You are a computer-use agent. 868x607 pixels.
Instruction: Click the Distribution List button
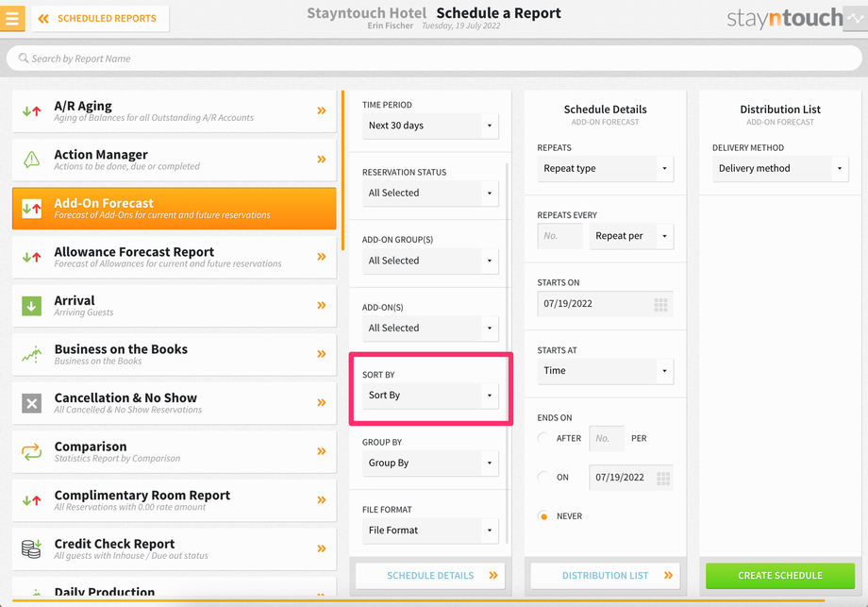pos(605,576)
